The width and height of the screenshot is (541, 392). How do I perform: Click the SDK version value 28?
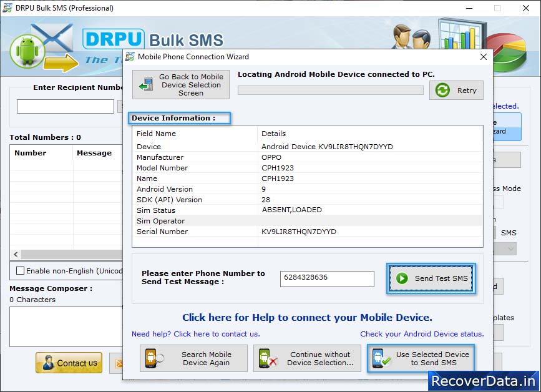coord(266,200)
